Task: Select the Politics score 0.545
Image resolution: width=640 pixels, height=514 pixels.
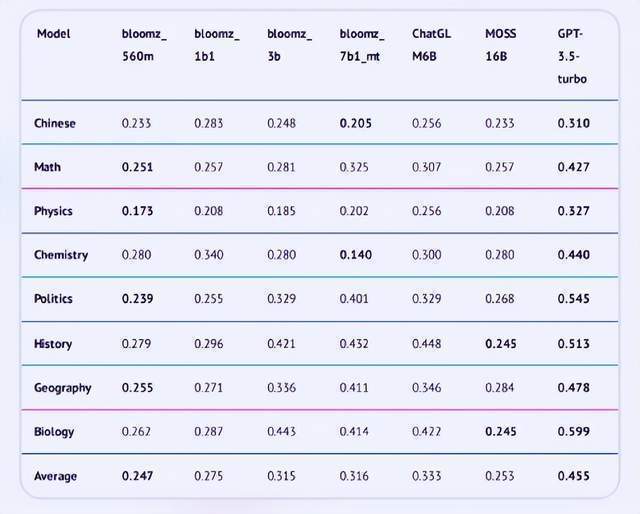Action: (573, 299)
